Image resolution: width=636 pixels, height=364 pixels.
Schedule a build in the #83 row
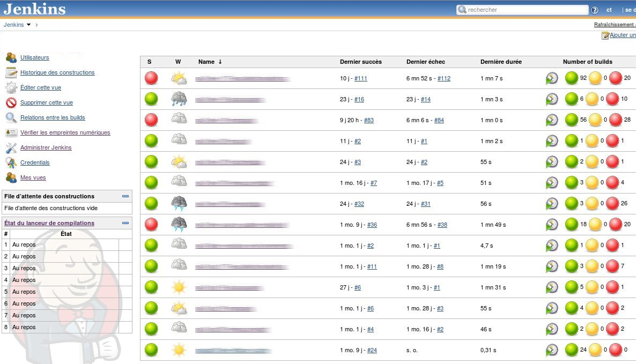(x=552, y=120)
